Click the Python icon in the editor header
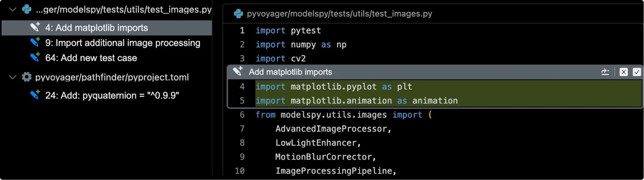The height and width of the screenshot is (180, 644). 238,13
